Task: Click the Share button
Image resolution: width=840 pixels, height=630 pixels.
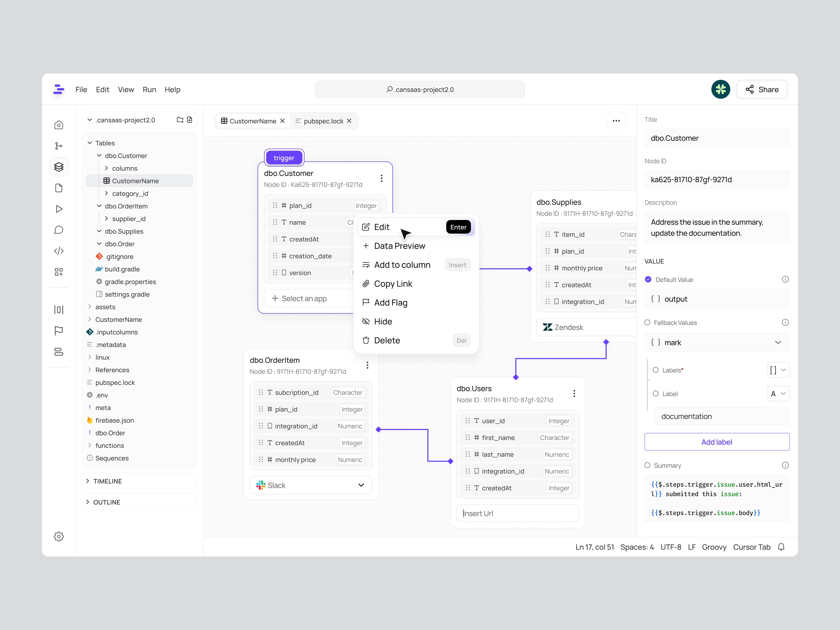Action: (x=761, y=90)
